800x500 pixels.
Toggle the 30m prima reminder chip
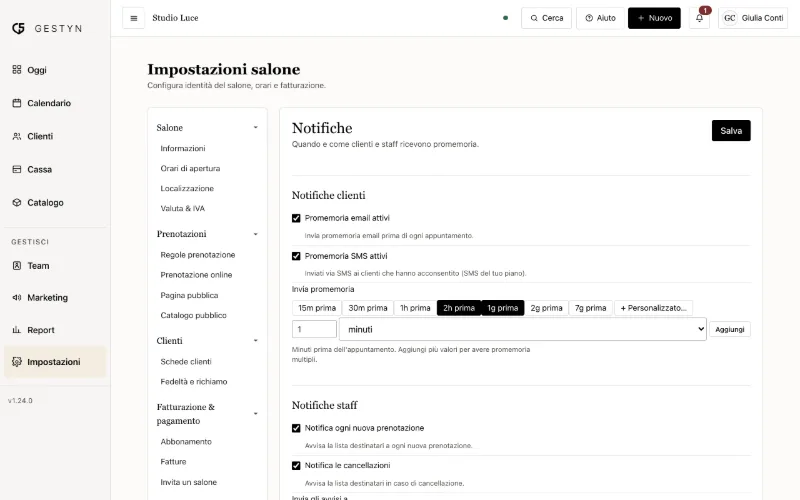(x=368, y=308)
